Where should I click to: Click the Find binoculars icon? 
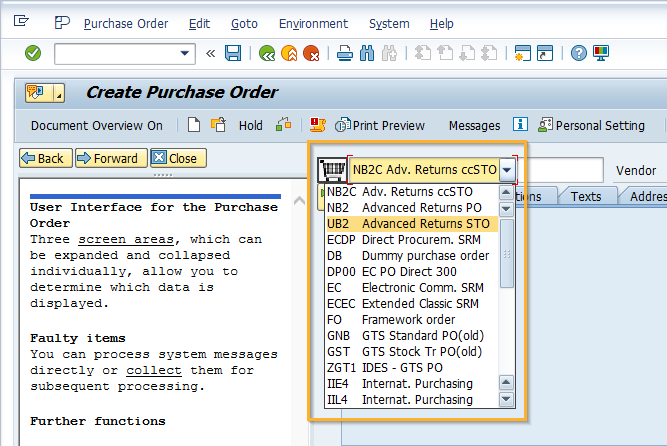[366, 53]
